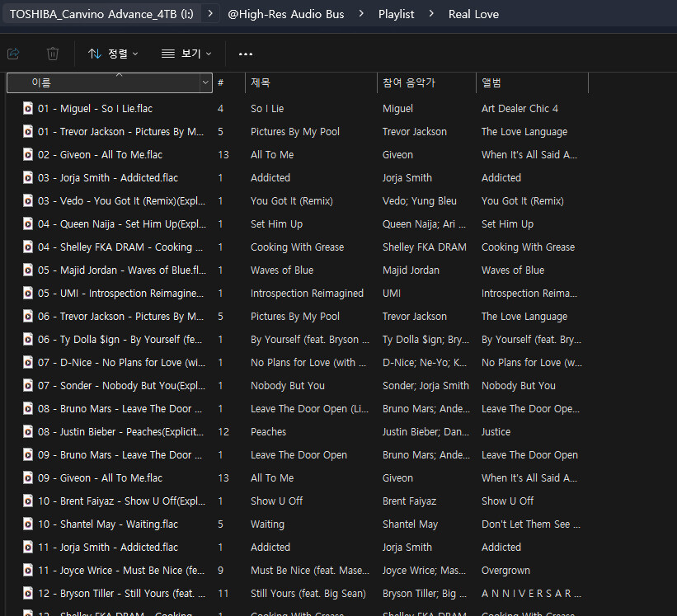Click the file icon beside 08 - Justin Bieber - Peaches
This screenshot has width=677, height=616.
(x=28, y=431)
